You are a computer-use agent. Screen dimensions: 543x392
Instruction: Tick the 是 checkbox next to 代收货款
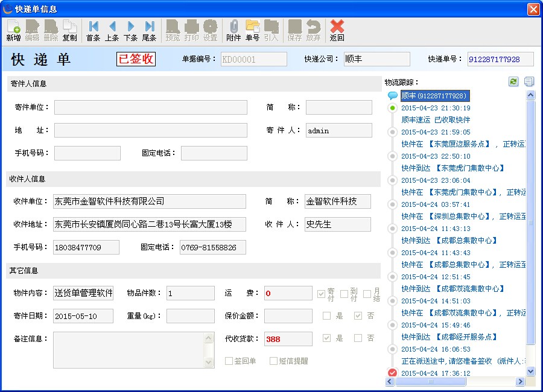(326, 338)
